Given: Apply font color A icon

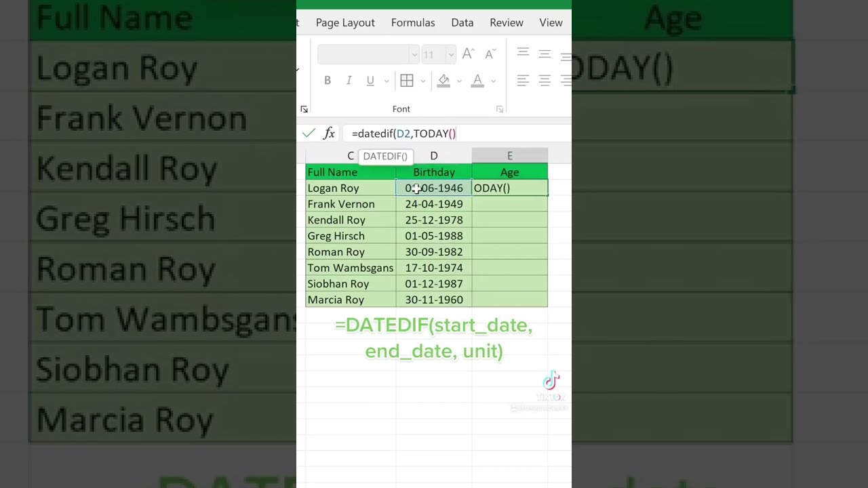Looking at the screenshot, I should 477,81.
